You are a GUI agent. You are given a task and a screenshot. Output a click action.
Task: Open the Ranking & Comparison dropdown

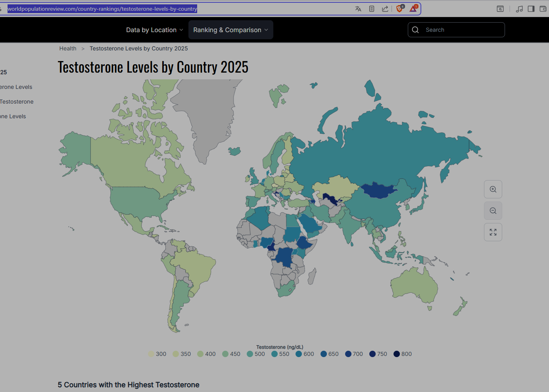click(231, 30)
